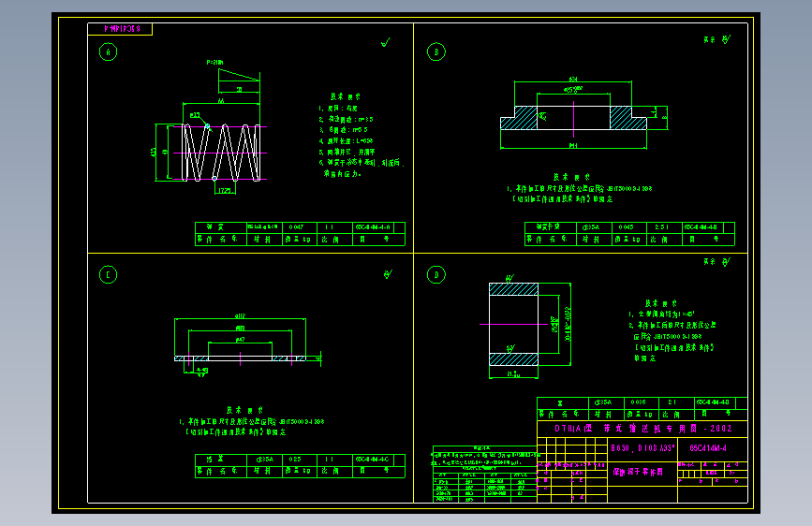This screenshot has width=812, height=526.
Task: Click the circled A view label
Action: pyautogui.click(x=108, y=51)
